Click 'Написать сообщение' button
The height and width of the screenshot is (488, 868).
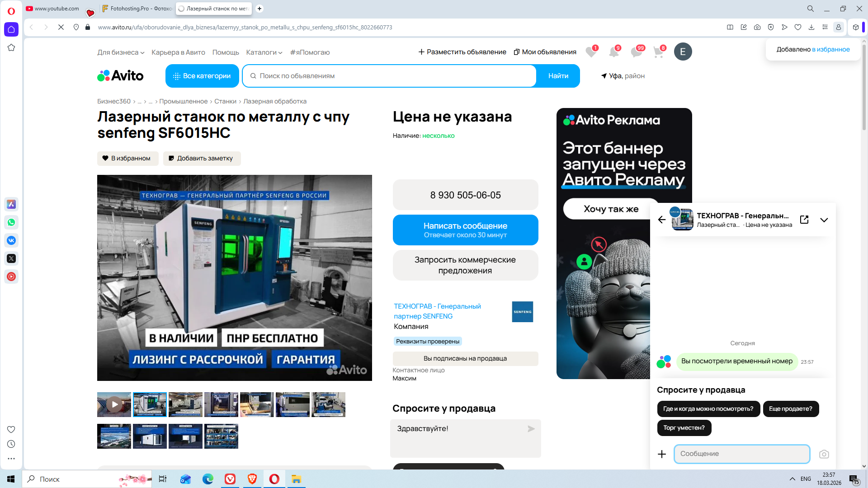point(465,230)
